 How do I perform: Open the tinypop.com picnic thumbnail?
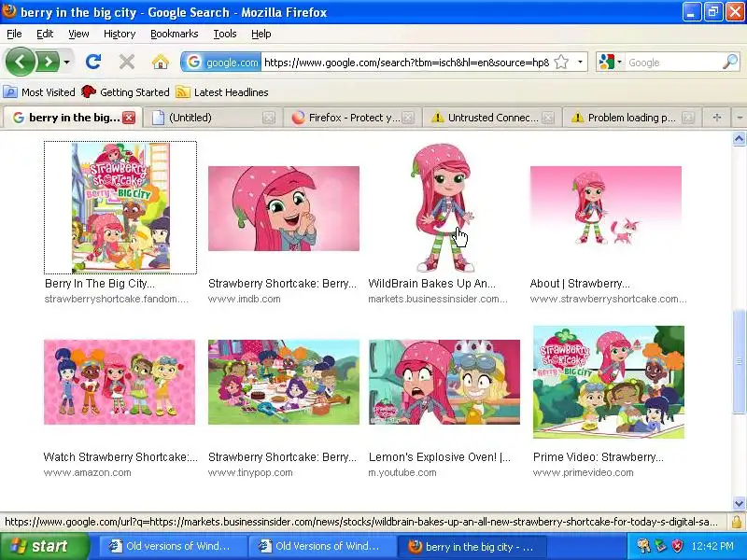click(x=284, y=382)
